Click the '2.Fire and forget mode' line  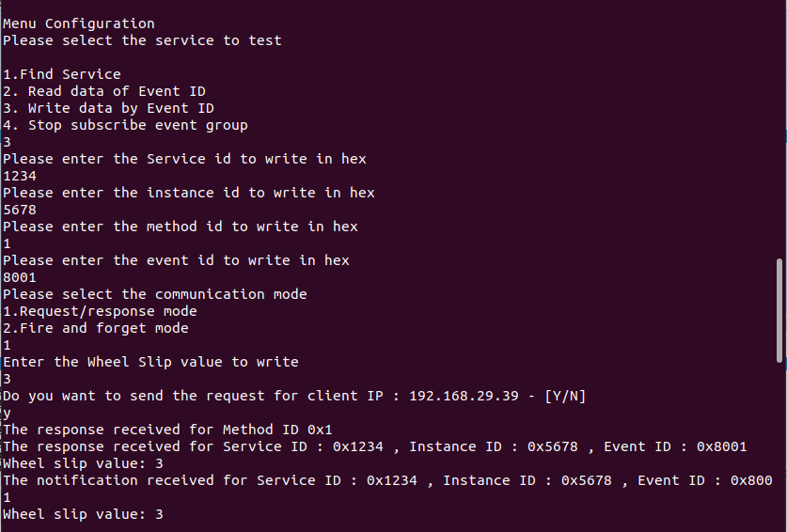point(96,328)
